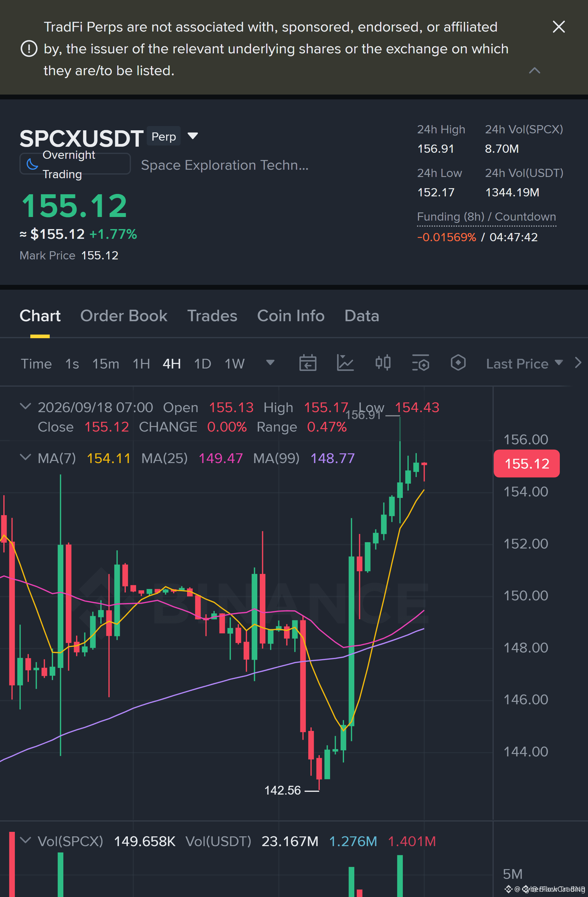Tap the Funding (8h) / Countdown label
This screenshot has height=897, width=588.
(486, 217)
